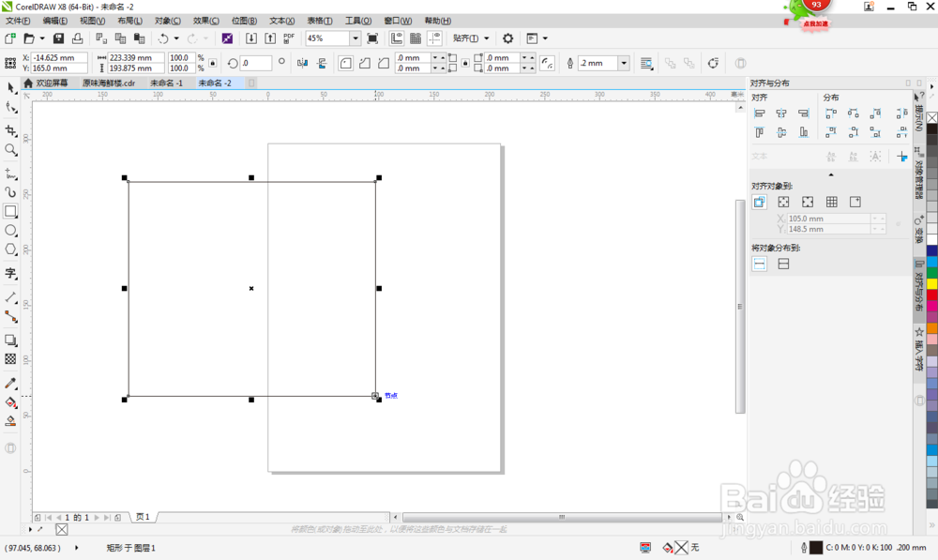Expand the undo history arrow

(176, 38)
